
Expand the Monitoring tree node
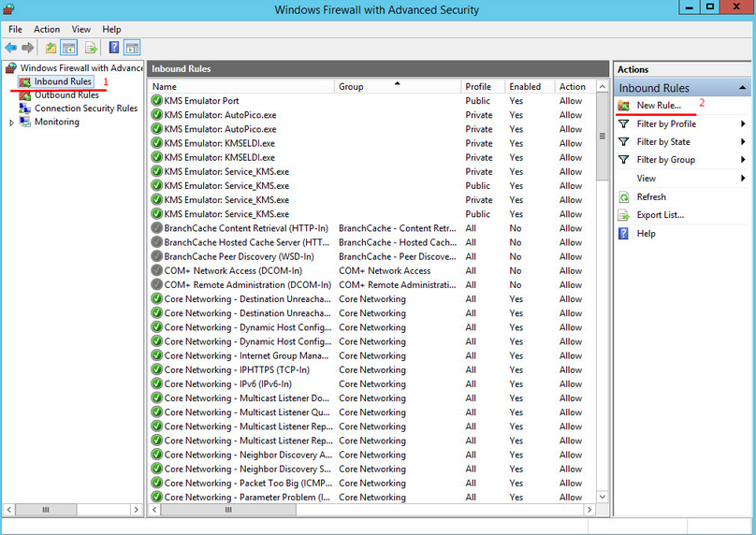click(11, 123)
